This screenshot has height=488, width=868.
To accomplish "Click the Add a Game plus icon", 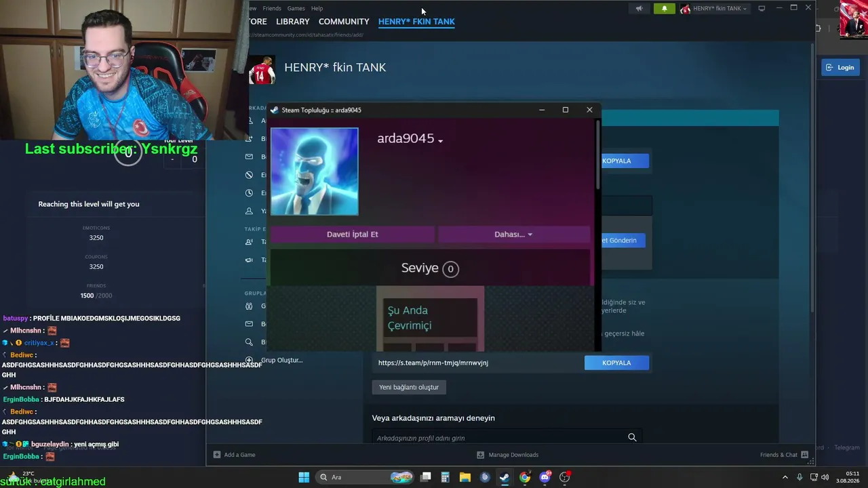I will [217, 455].
